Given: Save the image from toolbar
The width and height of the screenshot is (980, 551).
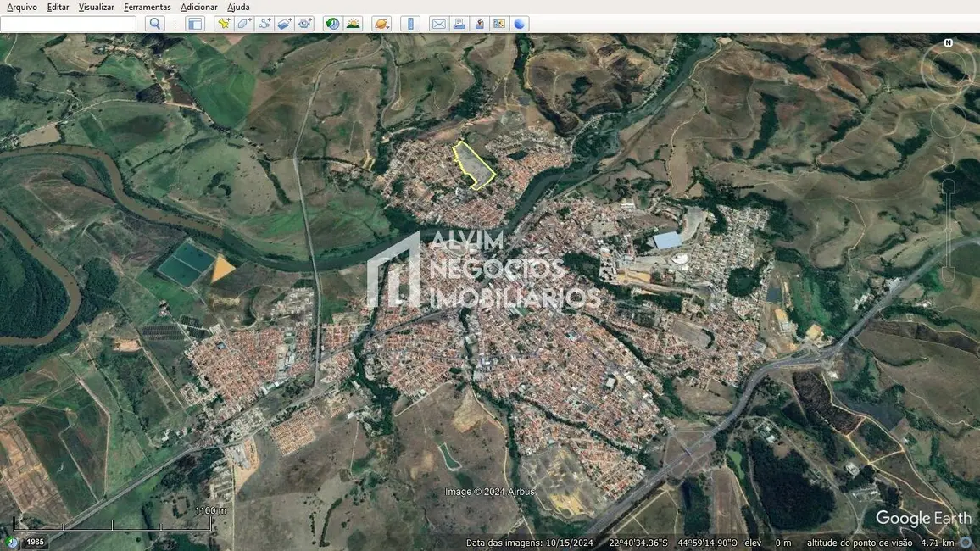Looking at the screenshot, I should coord(479,24).
